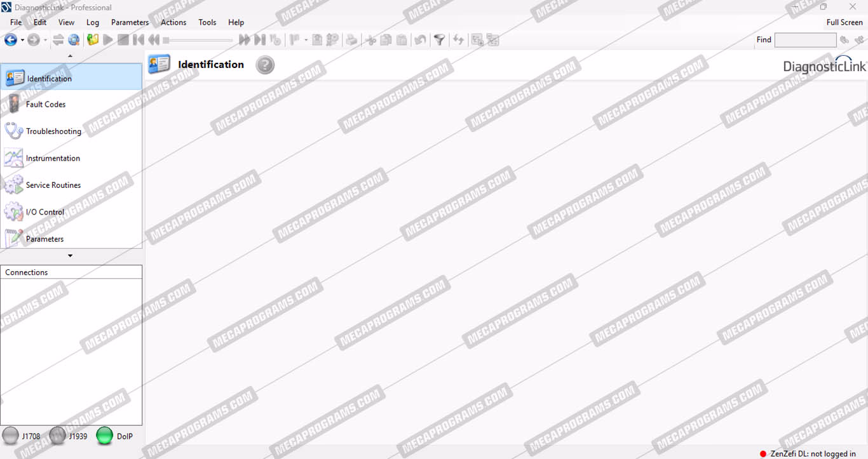Click the gray Forward arrow button

click(34, 40)
